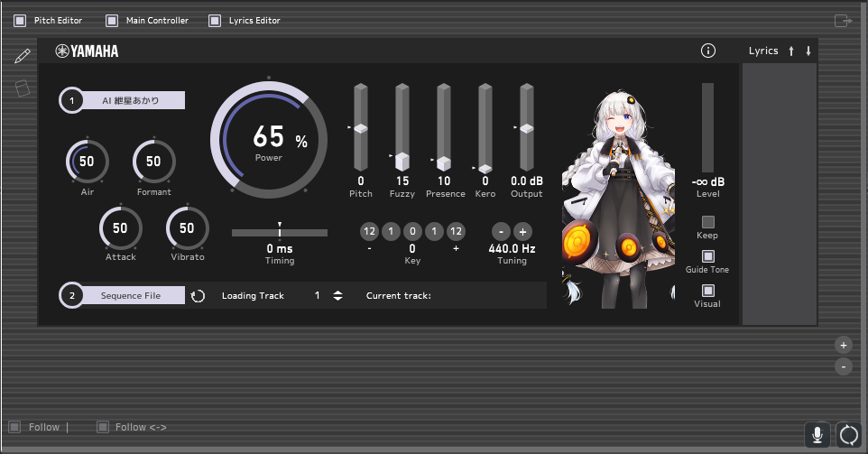The height and width of the screenshot is (454, 868).
Task: Open the info icon beside the Yamaha logo
Action: (708, 51)
